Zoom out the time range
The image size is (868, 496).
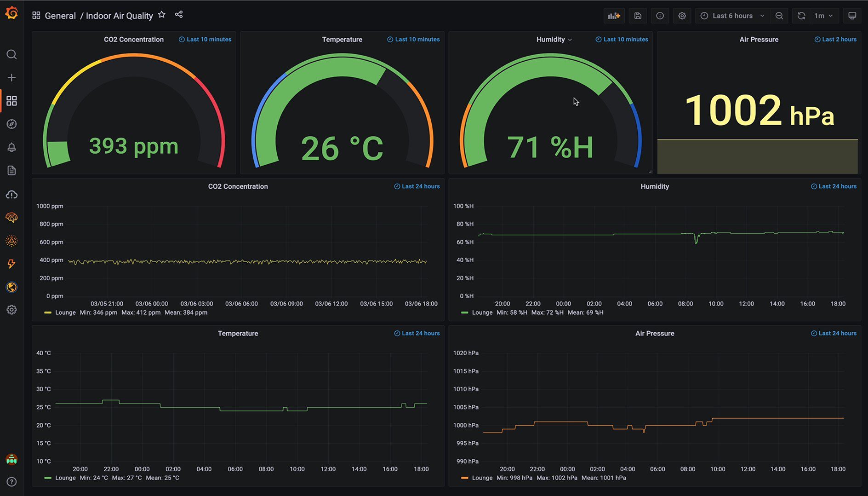(779, 16)
